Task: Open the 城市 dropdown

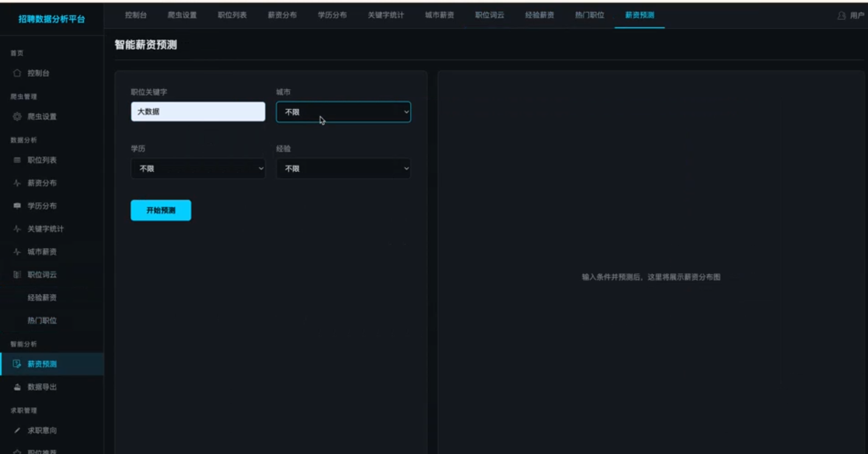Action: click(x=343, y=112)
